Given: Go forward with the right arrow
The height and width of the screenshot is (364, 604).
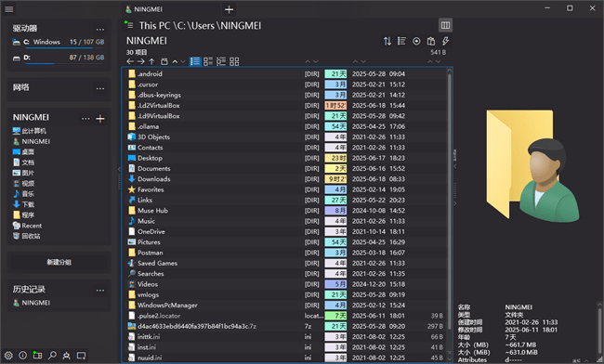Looking at the screenshot, I should (141, 61).
